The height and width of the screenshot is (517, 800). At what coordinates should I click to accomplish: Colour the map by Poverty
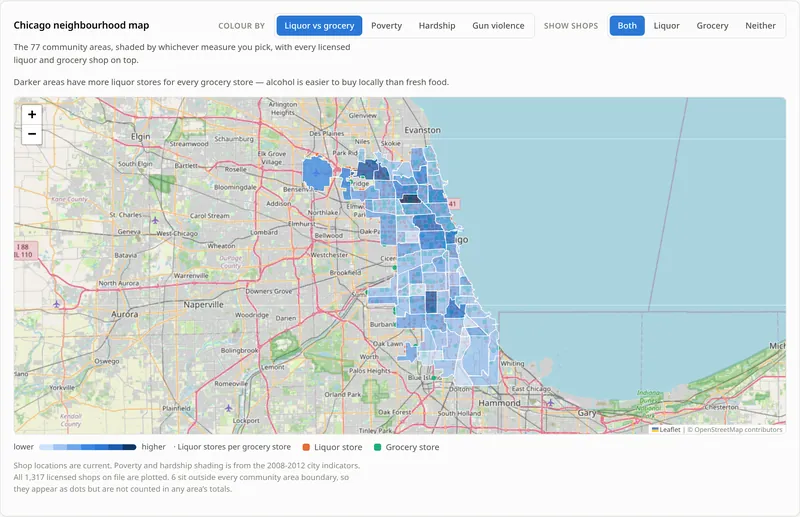point(386,26)
